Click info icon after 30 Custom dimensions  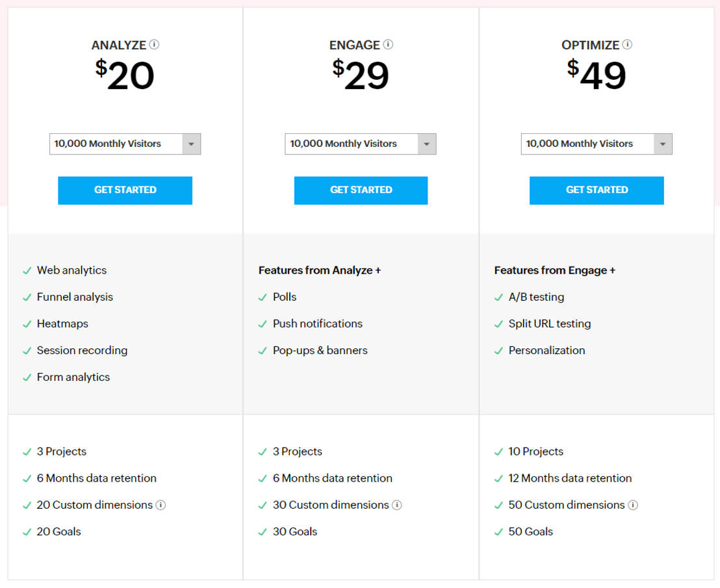(x=397, y=505)
